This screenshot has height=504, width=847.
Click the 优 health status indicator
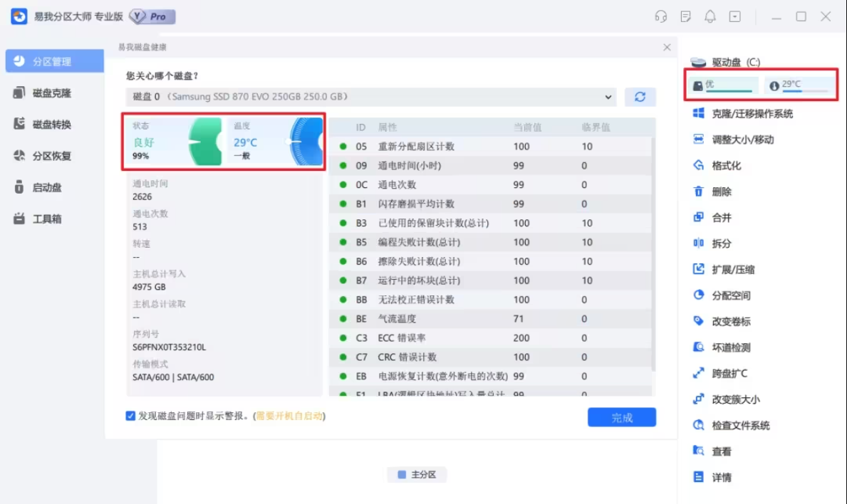pyautogui.click(x=723, y=85)
